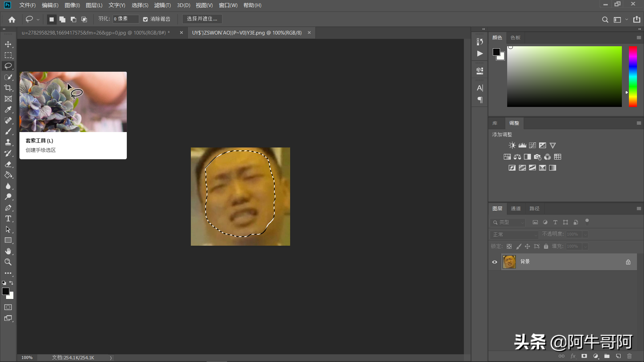This screenshot has height=362, width=644.
Task: Switch to the 通道 tab
Action: click(516, 208)
